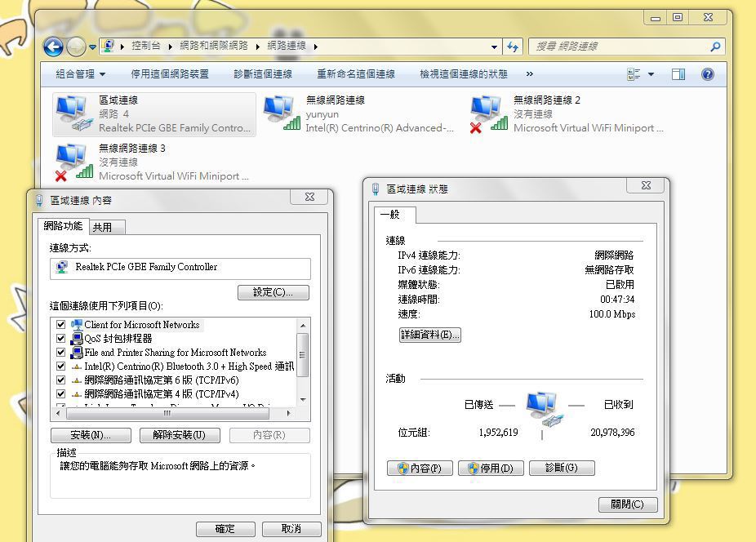Viewport: 756px width, 542px height.
Task: Click 停用這個網路裝置 in the toolbar
Action: point(170,73)
